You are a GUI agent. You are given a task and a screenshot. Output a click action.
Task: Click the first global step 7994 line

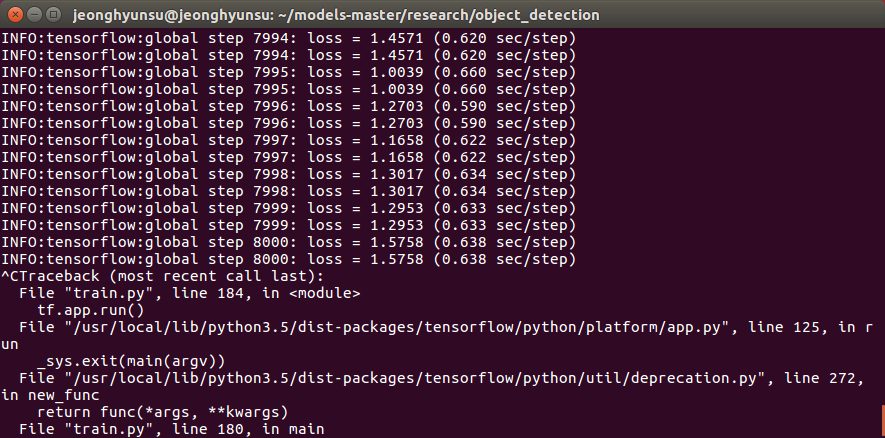pos(288,39)
